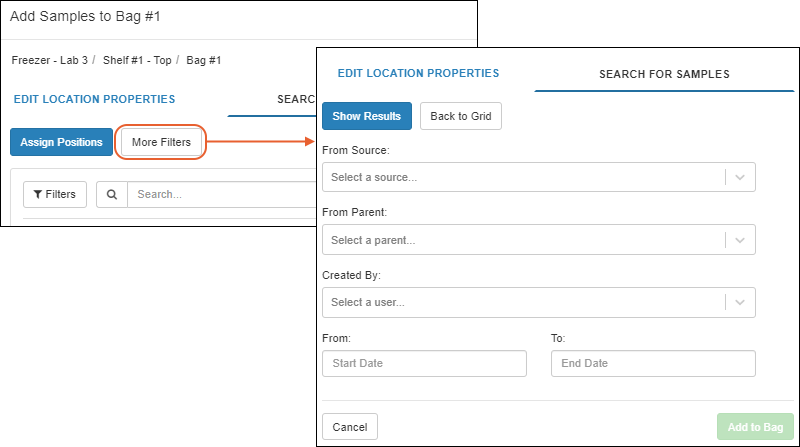The image size is (800, 447).
Task: Expand the From Source dropdown arrow
Action: point(740,177)
